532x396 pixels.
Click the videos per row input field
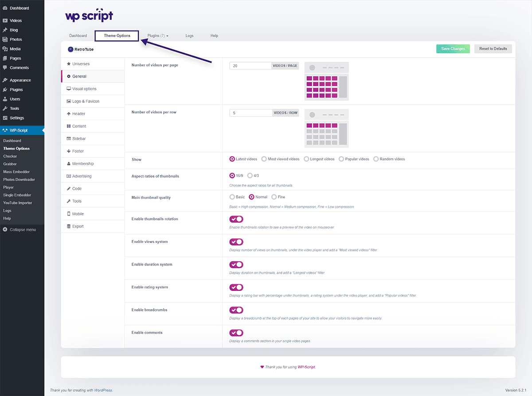coord(250,113)
